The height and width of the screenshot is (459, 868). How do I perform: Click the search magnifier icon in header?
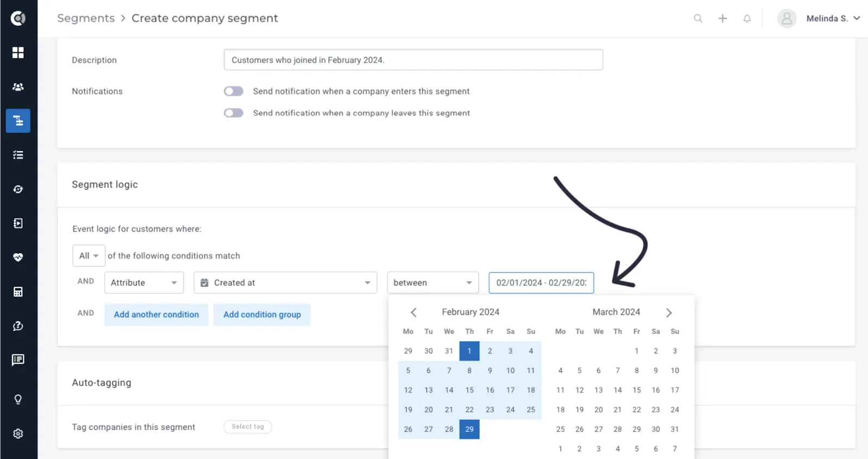pos(698,18)
